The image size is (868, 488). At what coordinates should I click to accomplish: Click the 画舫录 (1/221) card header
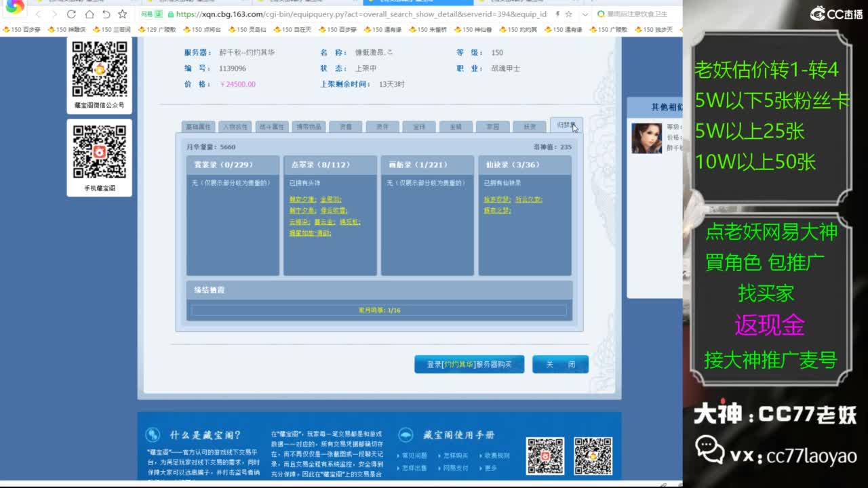(x=428, y=165)
